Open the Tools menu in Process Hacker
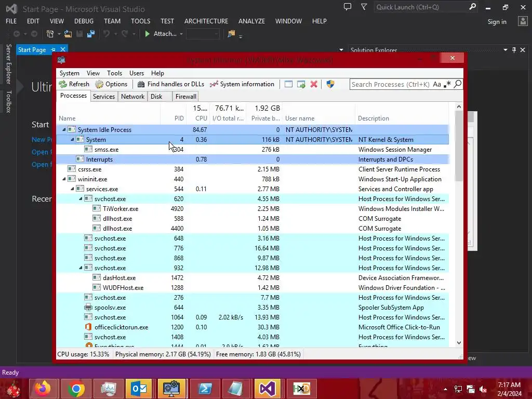The width and height of the screenshot is (532, 399). (114, 73)
